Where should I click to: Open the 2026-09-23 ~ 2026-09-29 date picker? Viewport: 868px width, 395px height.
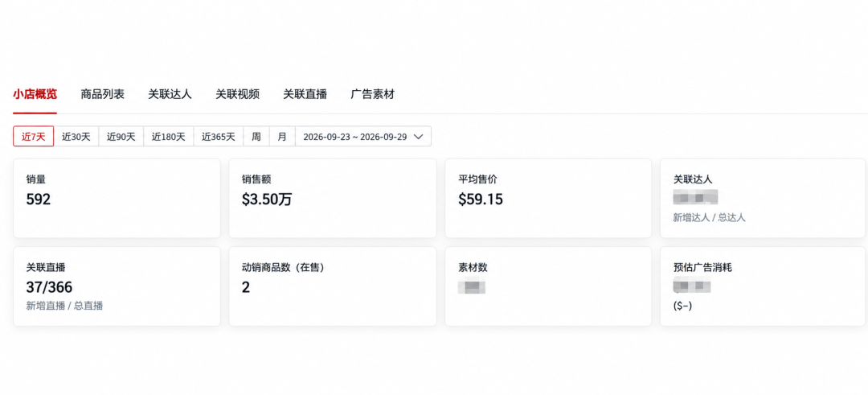click(x=363, y=136)
